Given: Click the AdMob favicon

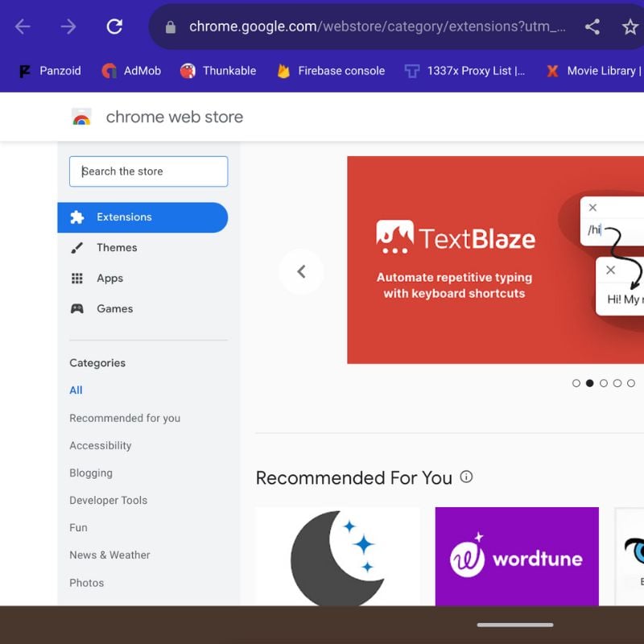Looking at the screenshot, I should pos(109,71).
